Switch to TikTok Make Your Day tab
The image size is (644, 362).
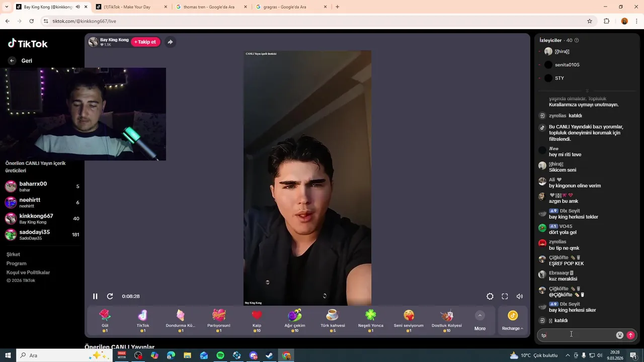131,7
